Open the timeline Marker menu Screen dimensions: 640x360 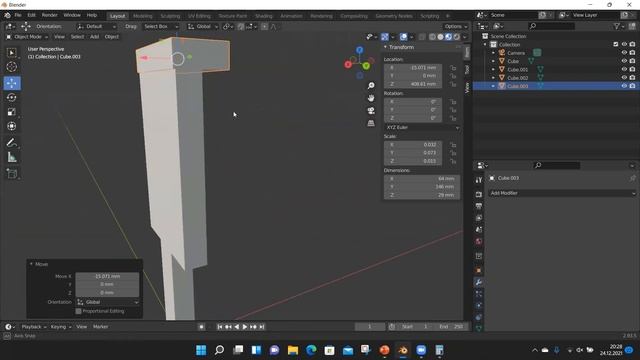100,327
